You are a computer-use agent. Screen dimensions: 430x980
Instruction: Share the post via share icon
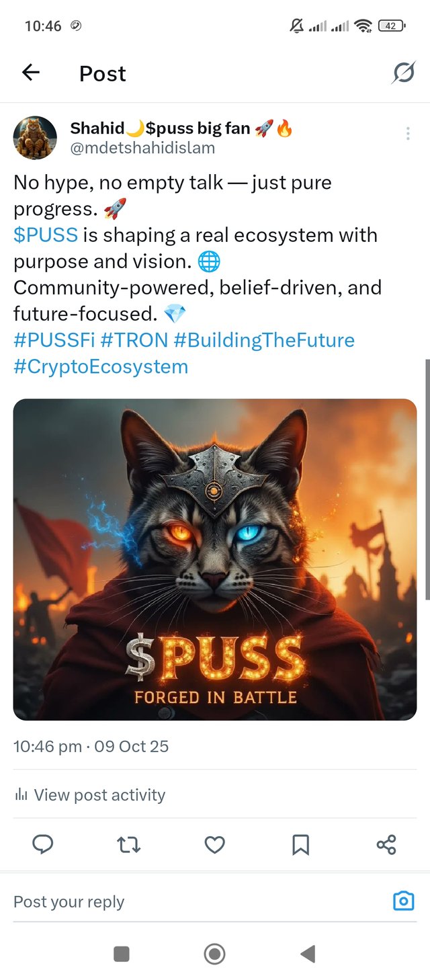click(x=386, y=845)
